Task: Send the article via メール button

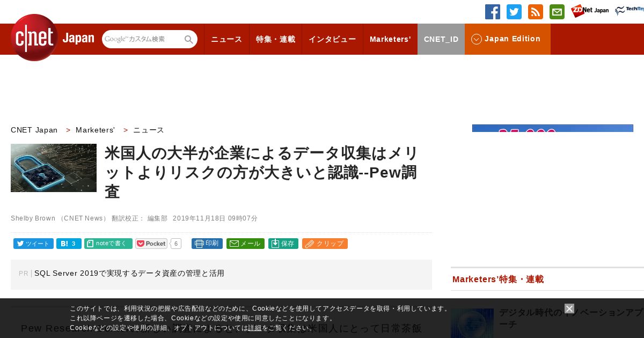Action: coord(245,244)
